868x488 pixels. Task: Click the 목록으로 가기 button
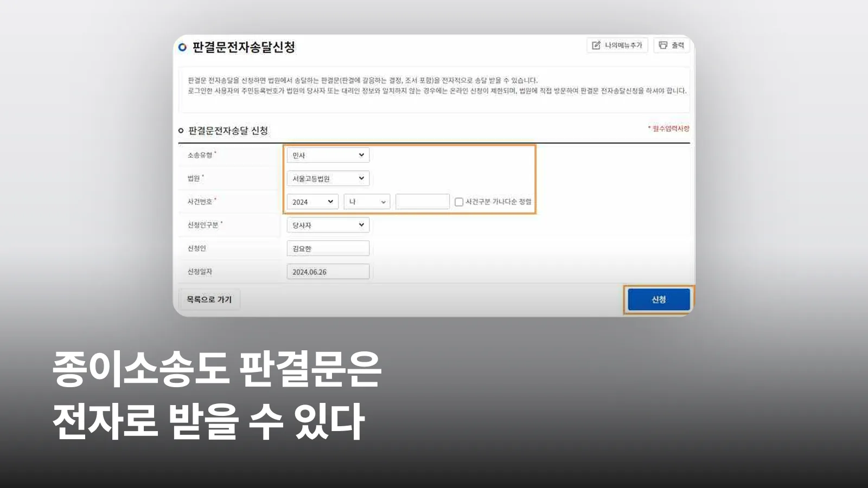(209, 299)
